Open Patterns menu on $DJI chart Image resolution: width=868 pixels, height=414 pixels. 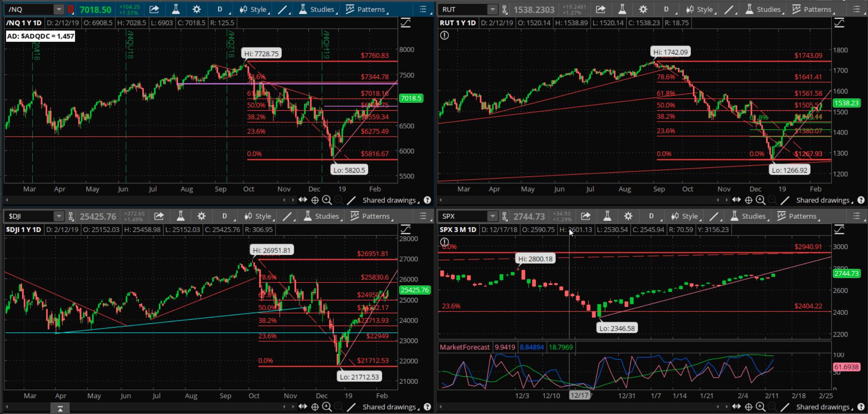click(371, 216)
